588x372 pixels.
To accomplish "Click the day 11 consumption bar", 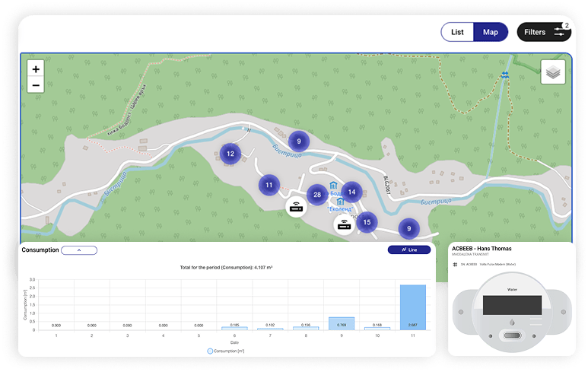I will [x=413, y=307].
